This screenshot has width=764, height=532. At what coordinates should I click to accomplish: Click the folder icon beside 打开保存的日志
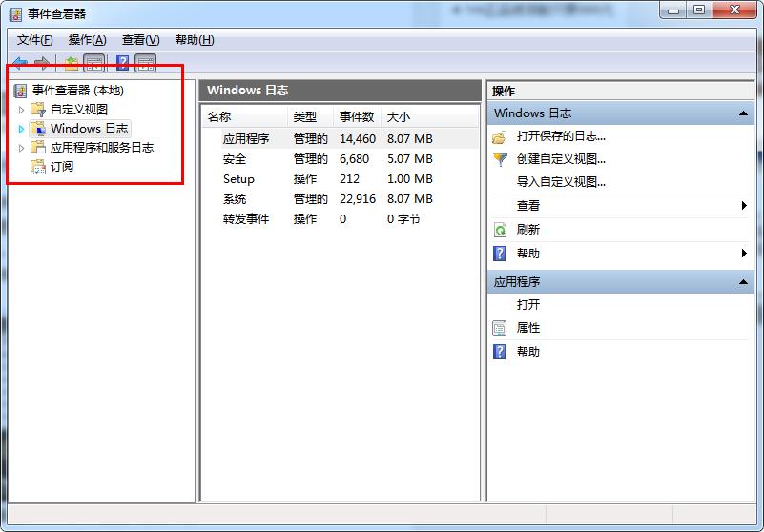tap(500, 136)
